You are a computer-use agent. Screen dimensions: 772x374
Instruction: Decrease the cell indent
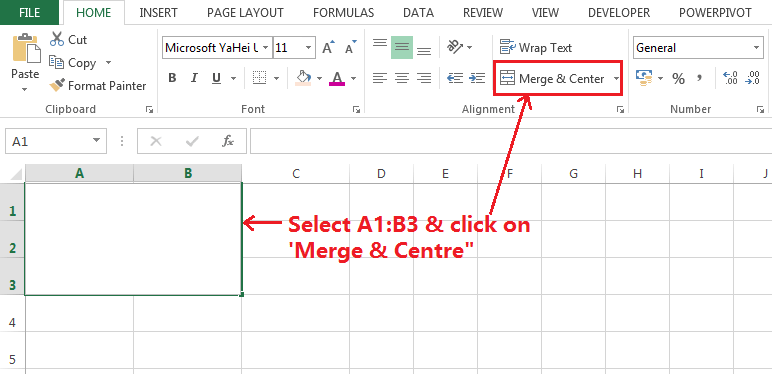pyautogui.click(x=455, y=78)
